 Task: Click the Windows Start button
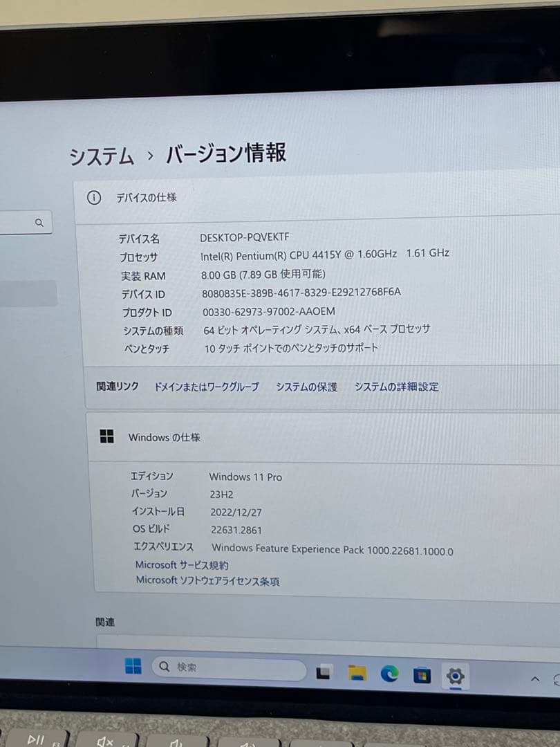[133, 667]
